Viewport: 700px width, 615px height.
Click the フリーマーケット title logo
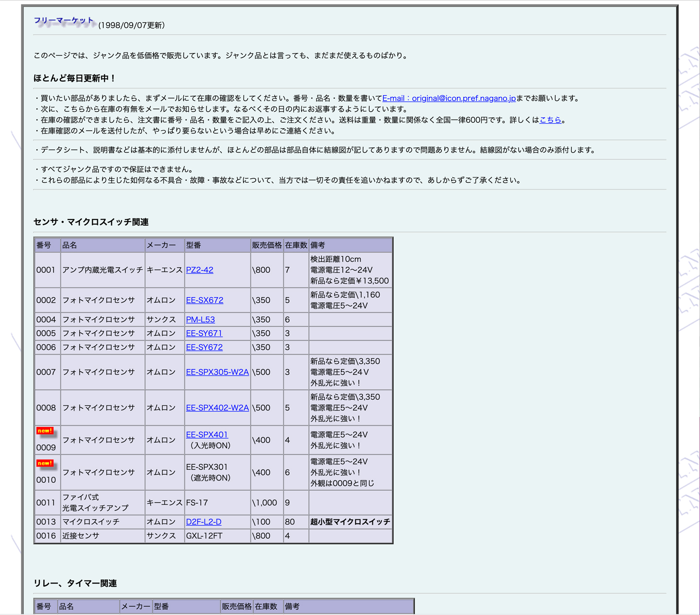[x=64, y=21]
